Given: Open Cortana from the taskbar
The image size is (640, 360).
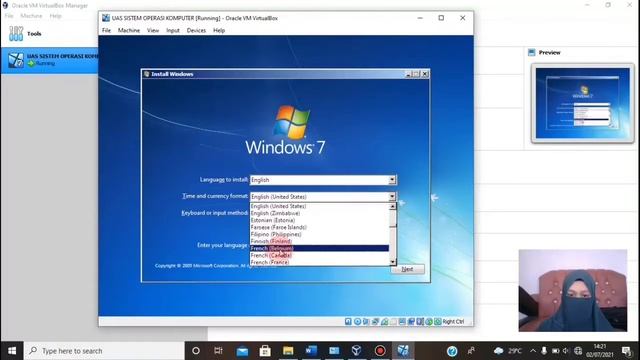Looking at the screenshot, I should click(196, 351).
